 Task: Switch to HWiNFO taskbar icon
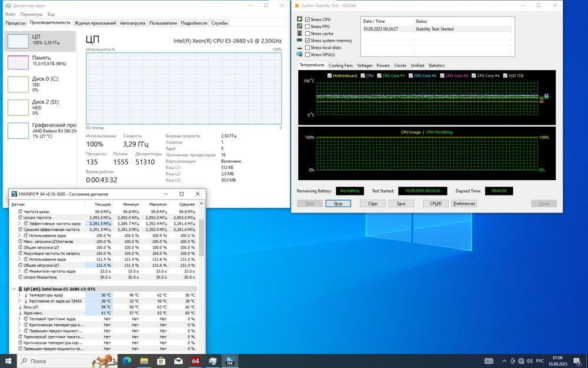229,361
